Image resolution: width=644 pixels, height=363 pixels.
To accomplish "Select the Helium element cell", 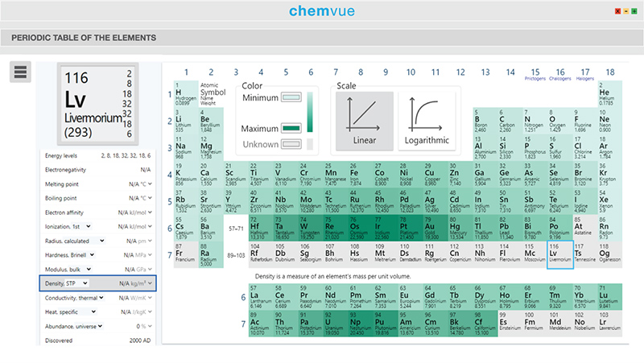I will pyautogui.click(x=610, y=94).
